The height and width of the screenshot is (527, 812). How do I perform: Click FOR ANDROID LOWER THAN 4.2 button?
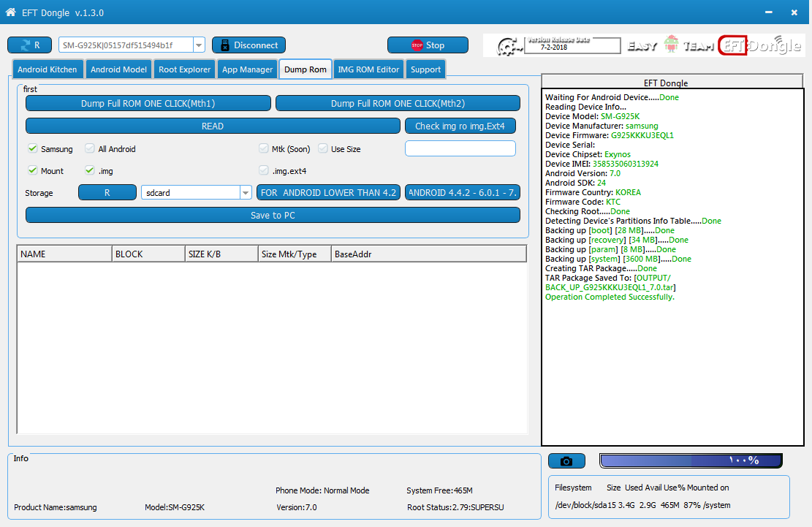[328, 192]
